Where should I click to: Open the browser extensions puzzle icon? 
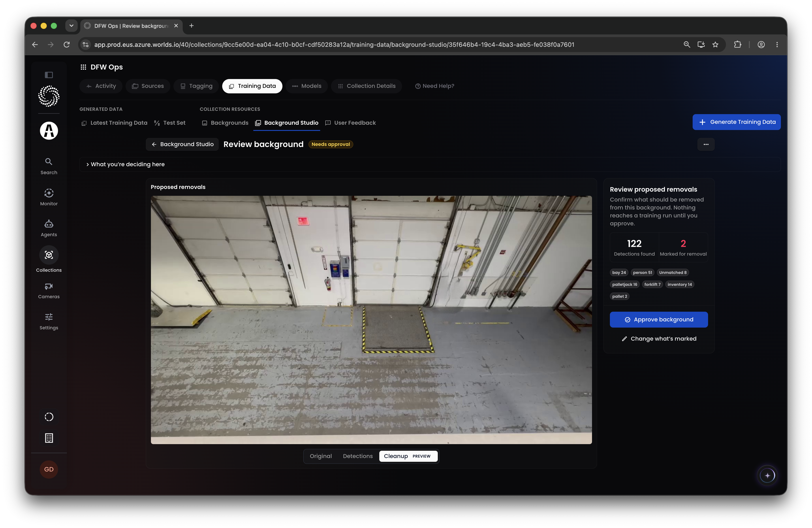pyautogui.click(x=738, y=45)
